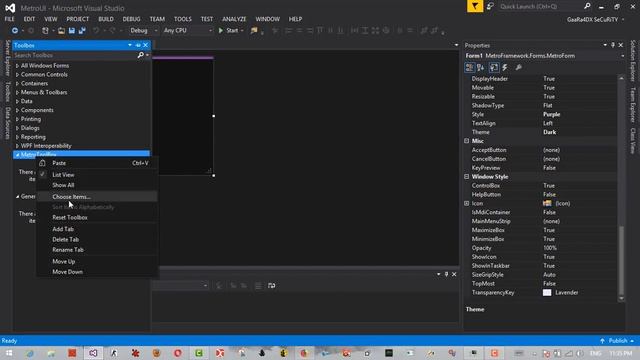This screenshot has width=640, height=360.
Task: Click the feedback icon beside Quick Launch
Action: tap(490, 7)
